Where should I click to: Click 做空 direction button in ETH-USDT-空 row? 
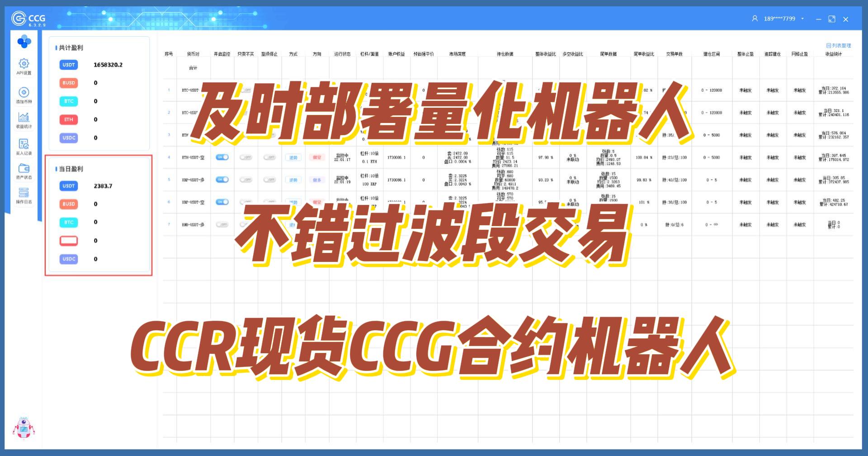[317, 157]
